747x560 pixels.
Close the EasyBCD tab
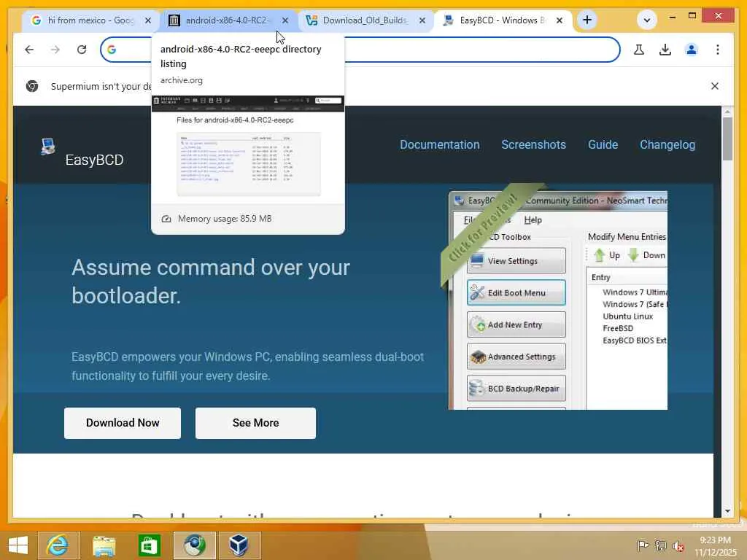point(560,20)
